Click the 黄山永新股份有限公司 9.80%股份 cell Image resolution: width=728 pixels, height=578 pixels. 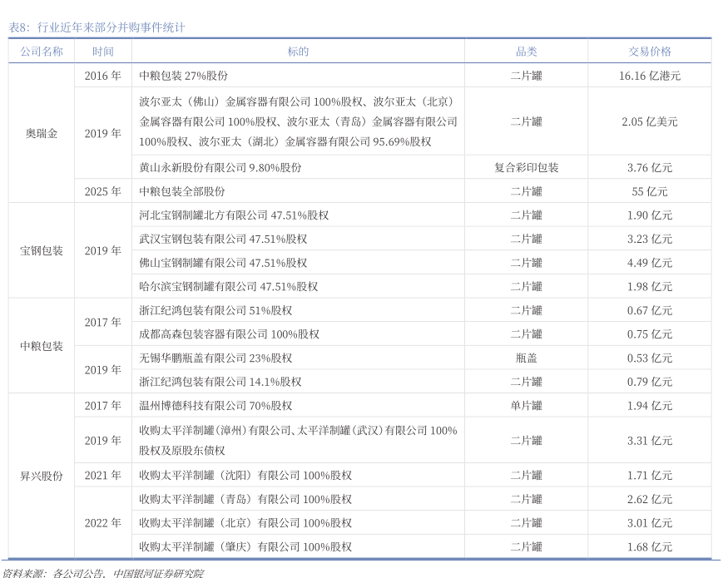[x=220, y=167]
